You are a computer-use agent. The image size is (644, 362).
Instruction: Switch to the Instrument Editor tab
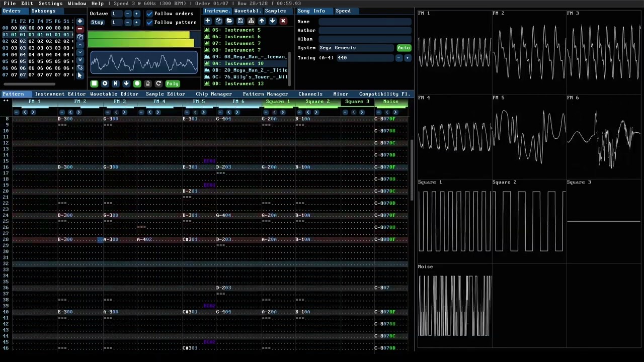click(60, 94)
